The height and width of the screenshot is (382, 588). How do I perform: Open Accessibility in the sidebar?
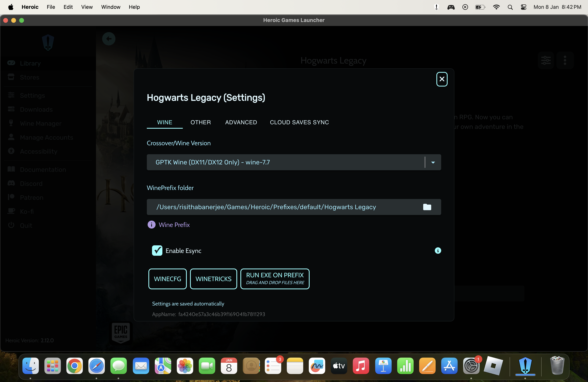tap(48, 151)
